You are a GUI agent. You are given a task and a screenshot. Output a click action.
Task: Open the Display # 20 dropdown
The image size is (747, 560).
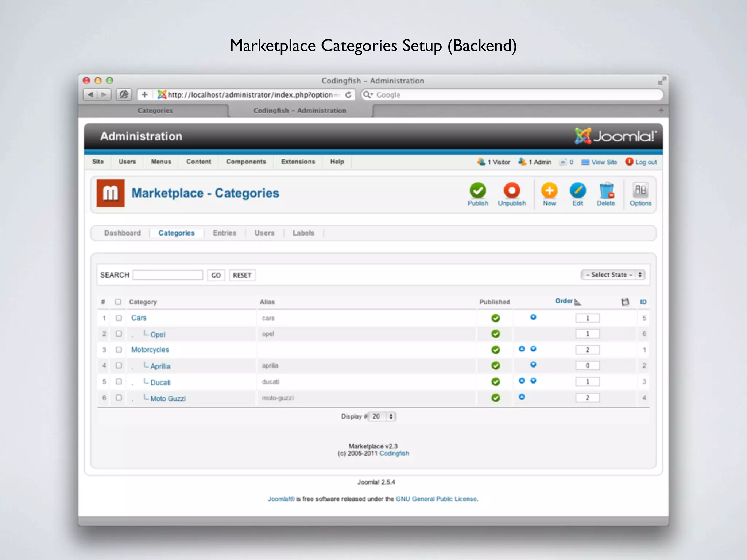click(x=382, y=416)
